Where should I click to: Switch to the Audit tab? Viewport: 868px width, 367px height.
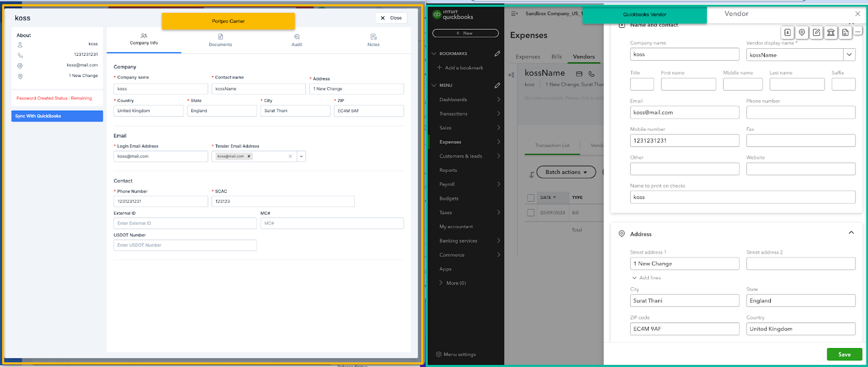297,40
